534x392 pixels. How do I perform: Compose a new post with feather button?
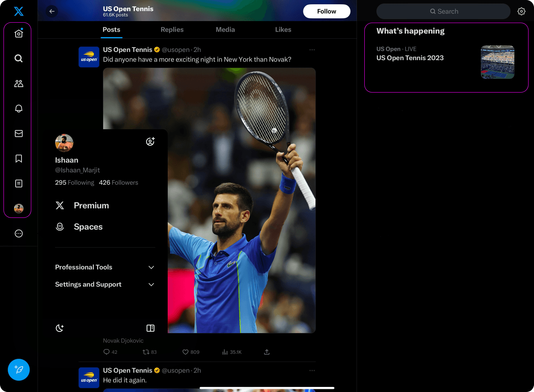click(19, 370)
